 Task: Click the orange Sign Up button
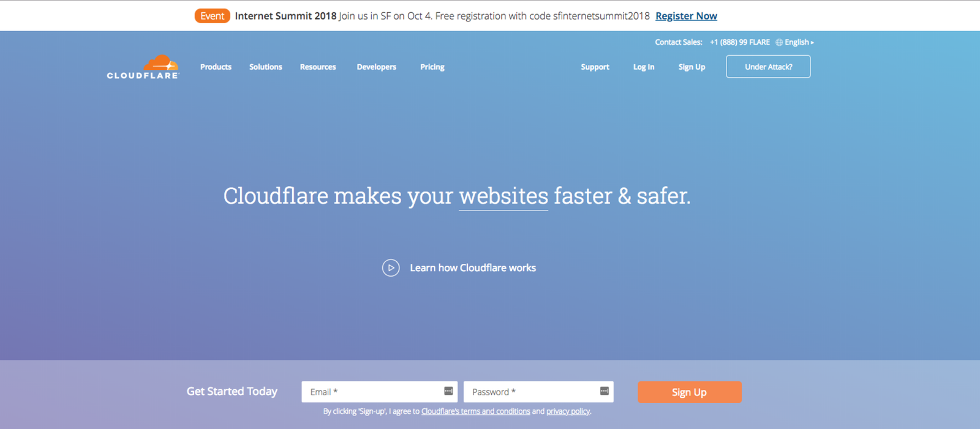(690, 392)
